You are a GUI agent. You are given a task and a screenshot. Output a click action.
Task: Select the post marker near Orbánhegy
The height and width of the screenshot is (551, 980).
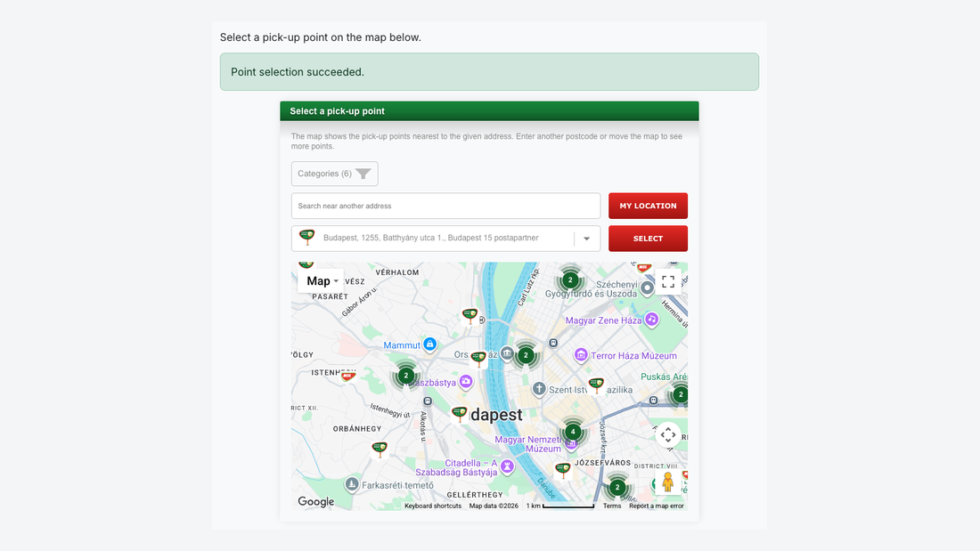(x=380, y=450)
